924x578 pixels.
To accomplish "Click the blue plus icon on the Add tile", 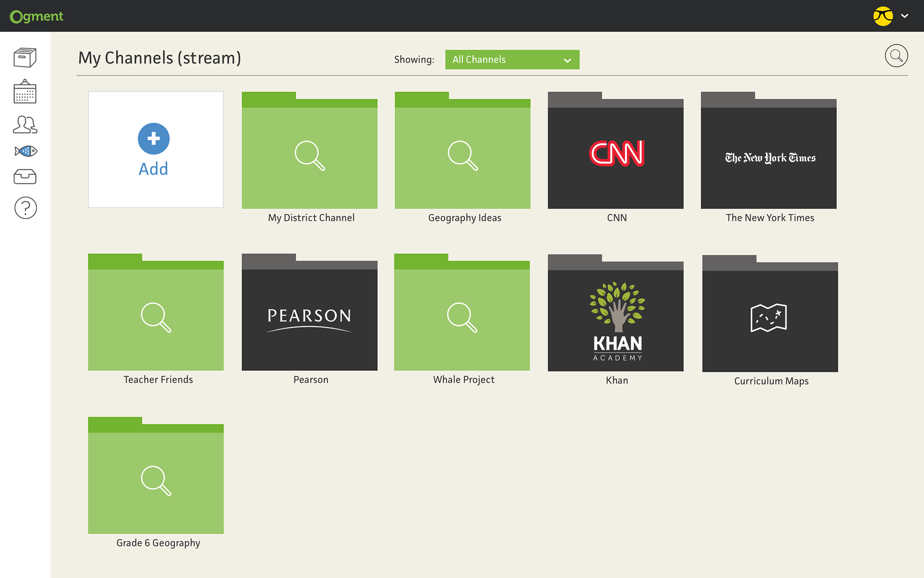I will 154,139.
